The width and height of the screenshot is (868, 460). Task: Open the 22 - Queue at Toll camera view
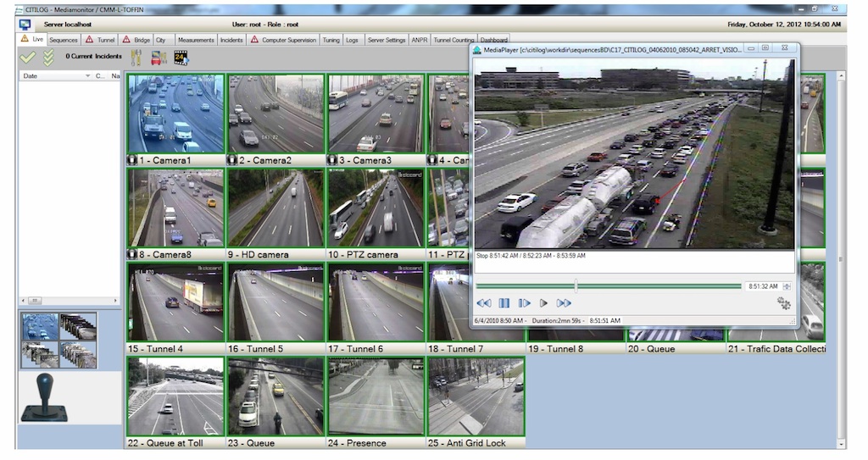click(175, 396)
